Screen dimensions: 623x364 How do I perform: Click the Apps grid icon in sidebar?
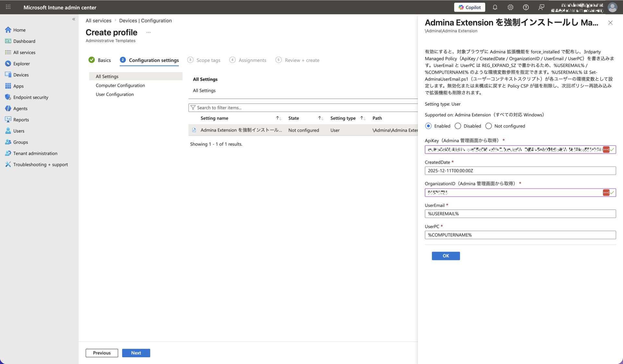8,86
